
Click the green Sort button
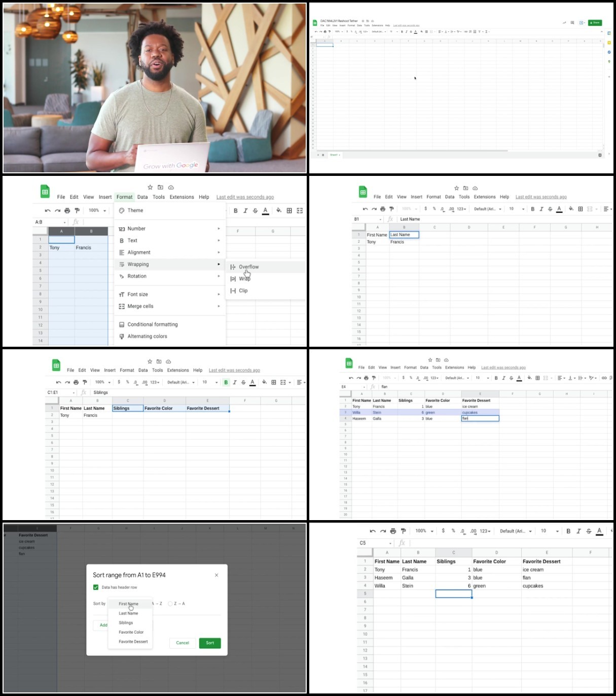[x=210, y=643]
